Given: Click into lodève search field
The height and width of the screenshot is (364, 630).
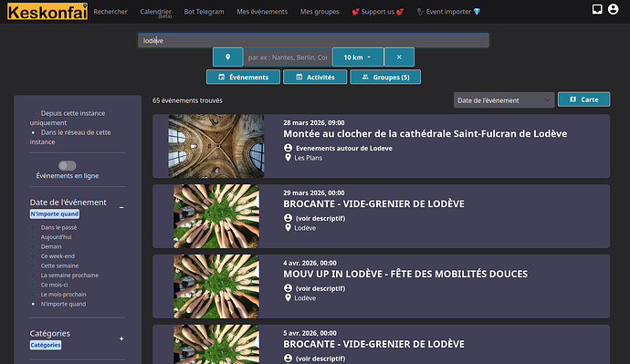Looking at the screenshot, I should click(x=313, y=40).
